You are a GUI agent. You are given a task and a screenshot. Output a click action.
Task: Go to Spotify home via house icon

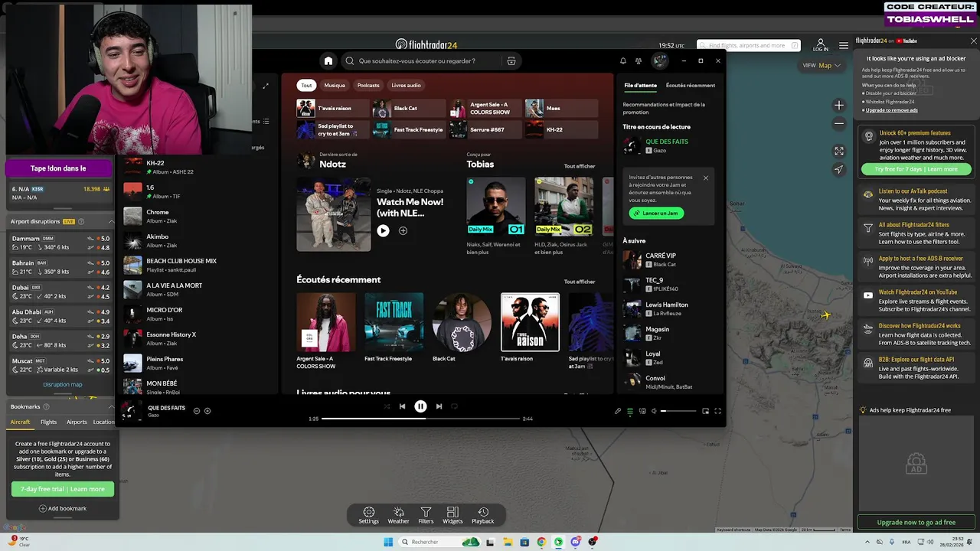pyautogui.click(x=328, y=61)
